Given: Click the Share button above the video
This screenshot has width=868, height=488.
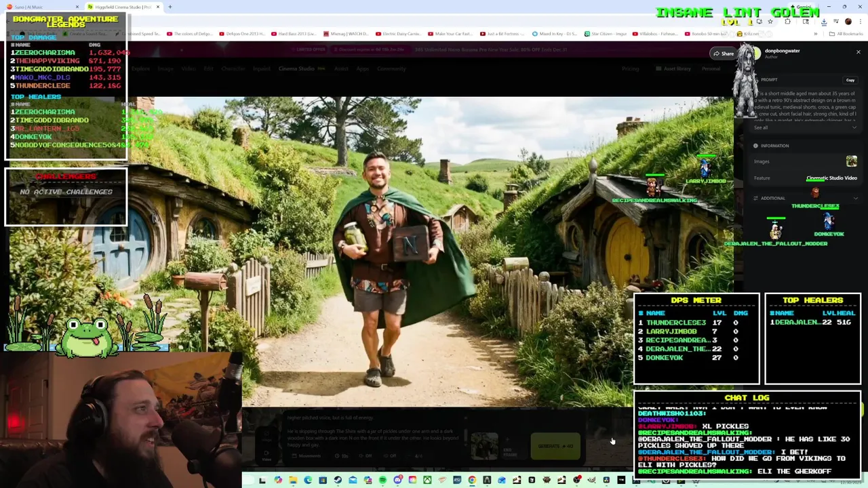Looking at the screenshot, I should (x=723, y=54).
